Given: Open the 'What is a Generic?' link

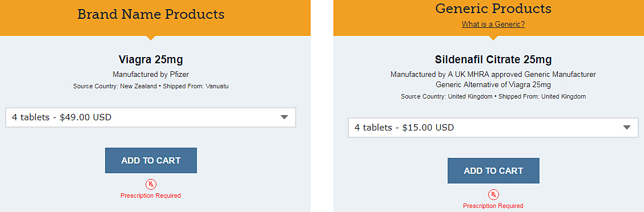Looking at the screenshot, I should 493,24.
